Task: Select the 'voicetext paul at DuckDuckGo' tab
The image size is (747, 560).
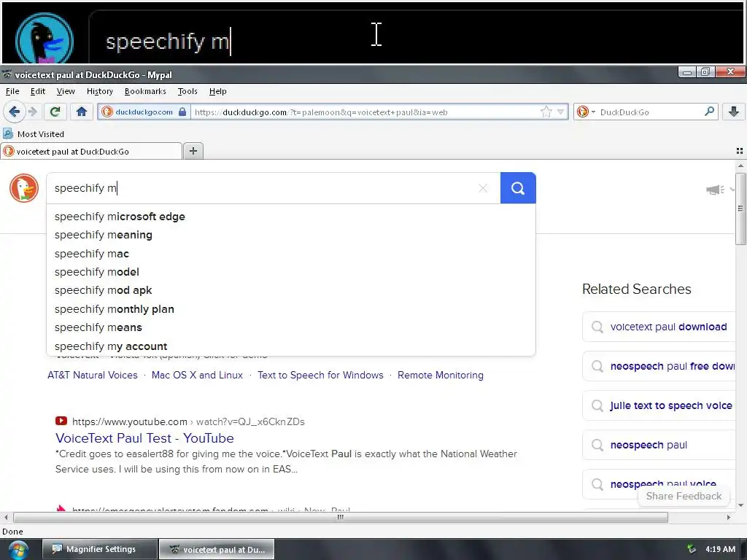Action: pyautogui.click(x=91, y=152)
